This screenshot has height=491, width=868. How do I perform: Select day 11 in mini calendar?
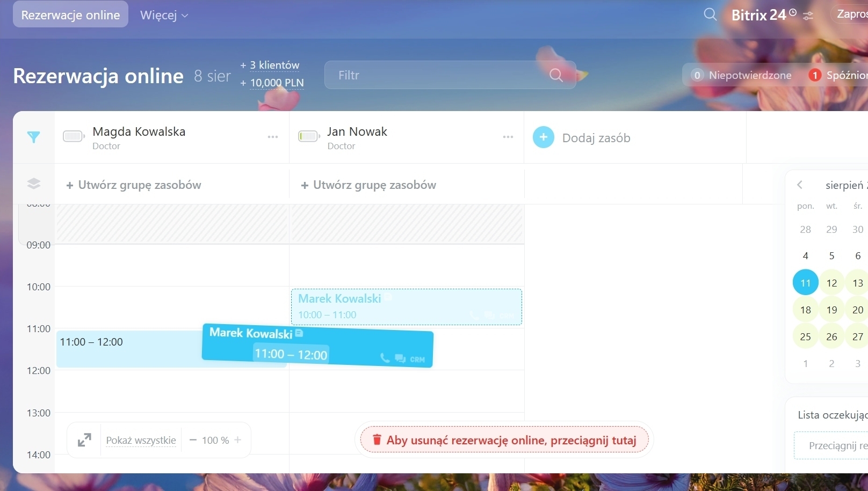point(806,283)
